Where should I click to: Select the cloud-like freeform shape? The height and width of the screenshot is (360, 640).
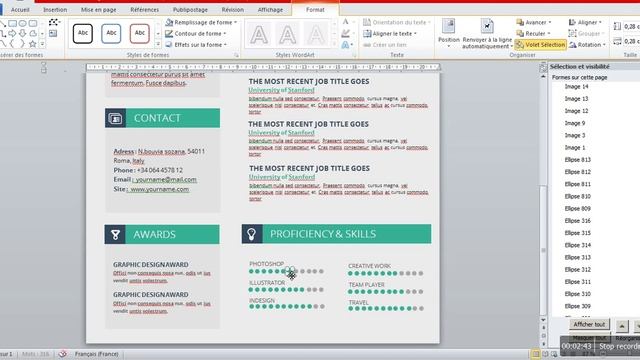click(x=33, y=33)
